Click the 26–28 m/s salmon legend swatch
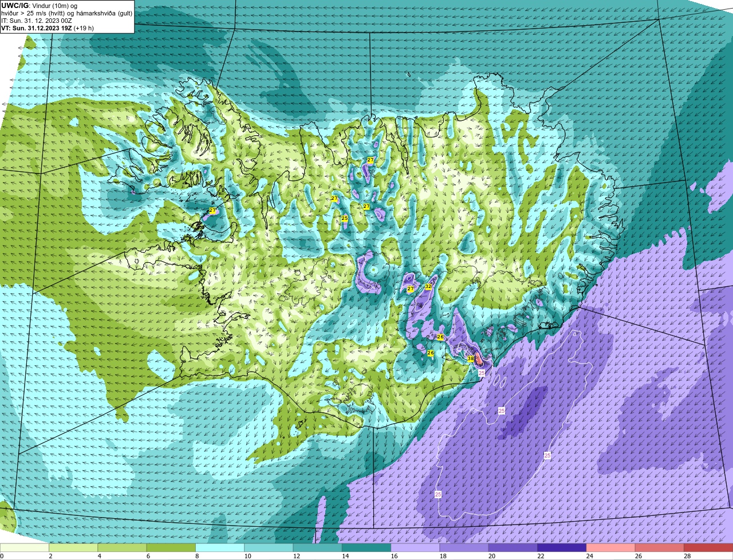The height and width of the screenshot is (560, 733). tap(660, 547)
